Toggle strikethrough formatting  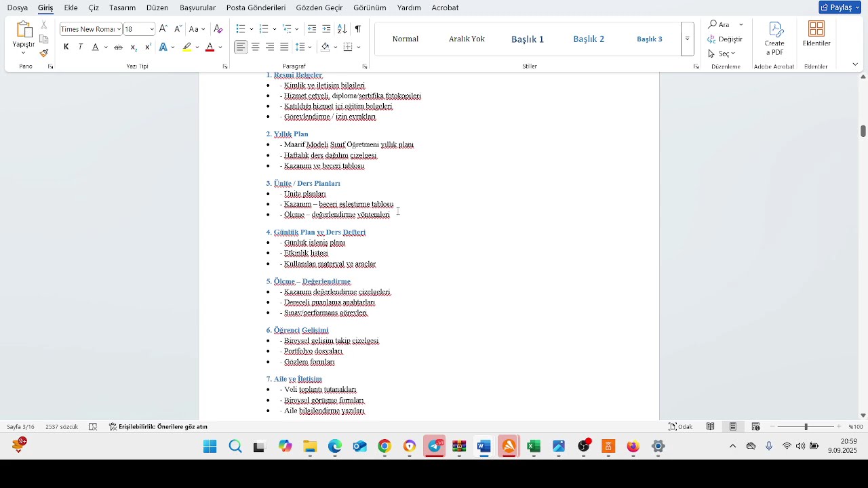(118, 47)
